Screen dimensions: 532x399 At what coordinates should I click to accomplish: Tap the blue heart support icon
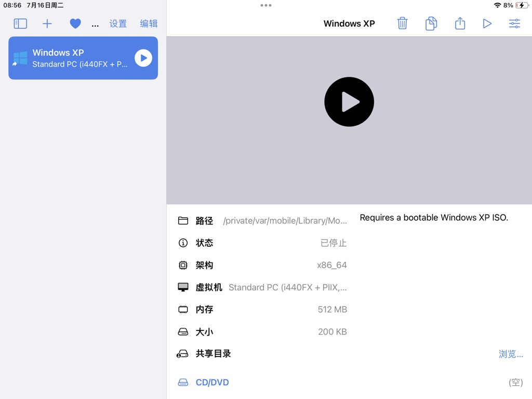pos(75,23)
